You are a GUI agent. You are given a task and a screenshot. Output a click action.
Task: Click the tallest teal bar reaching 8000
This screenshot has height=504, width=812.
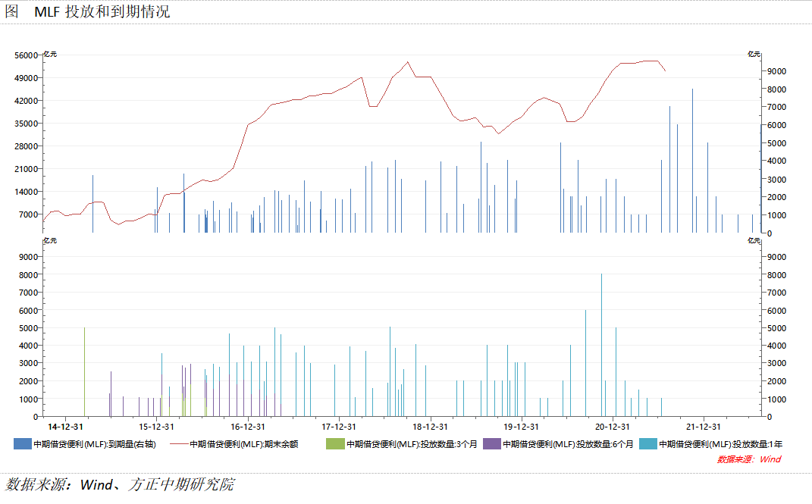601,345
